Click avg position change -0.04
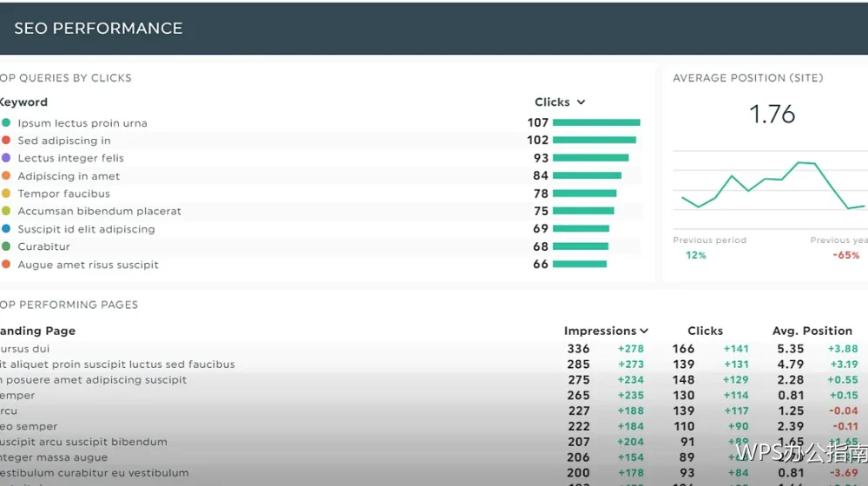The width and height of the screenshot is (868, 486). click(x=844, y=410)
